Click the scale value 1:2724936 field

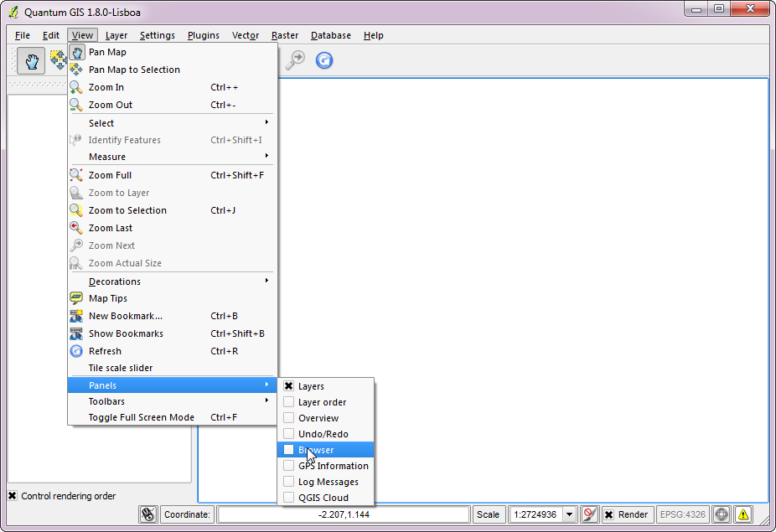pyautogui.click(x=536, y=514)
